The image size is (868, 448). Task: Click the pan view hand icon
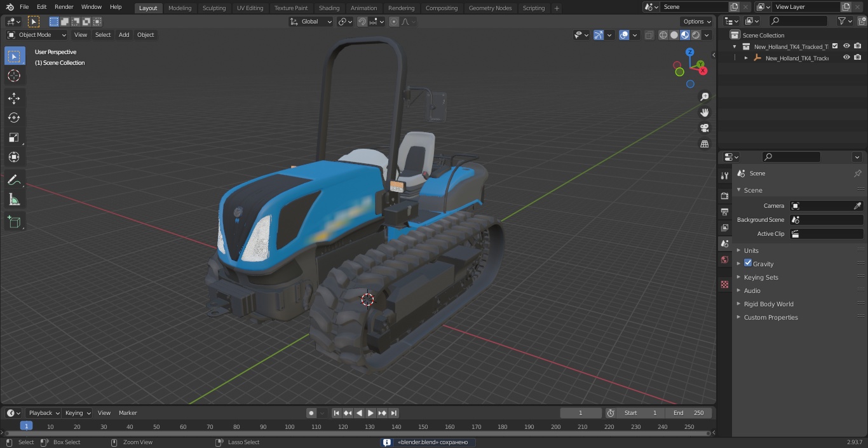tap(704, 112)
